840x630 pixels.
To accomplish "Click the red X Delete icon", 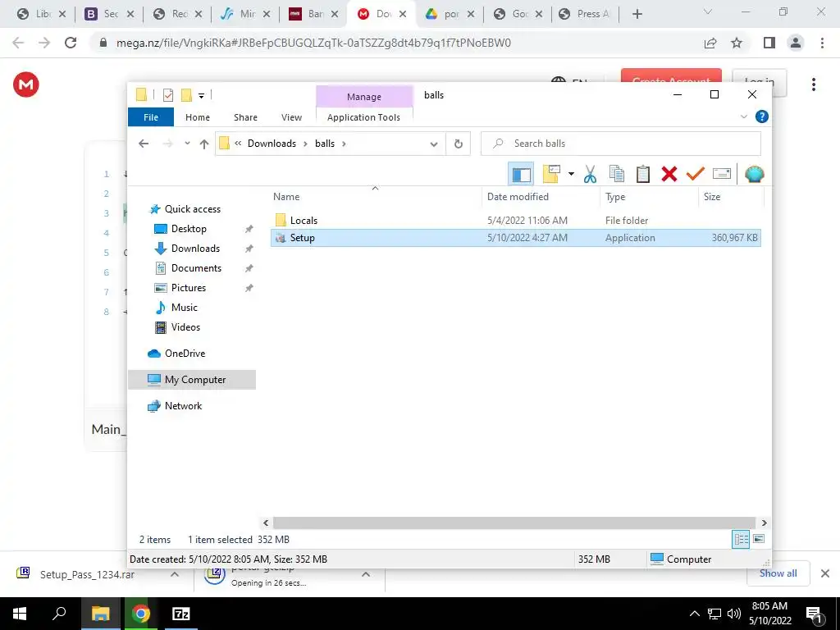I will pyautogui.click(x=669, y=174).
